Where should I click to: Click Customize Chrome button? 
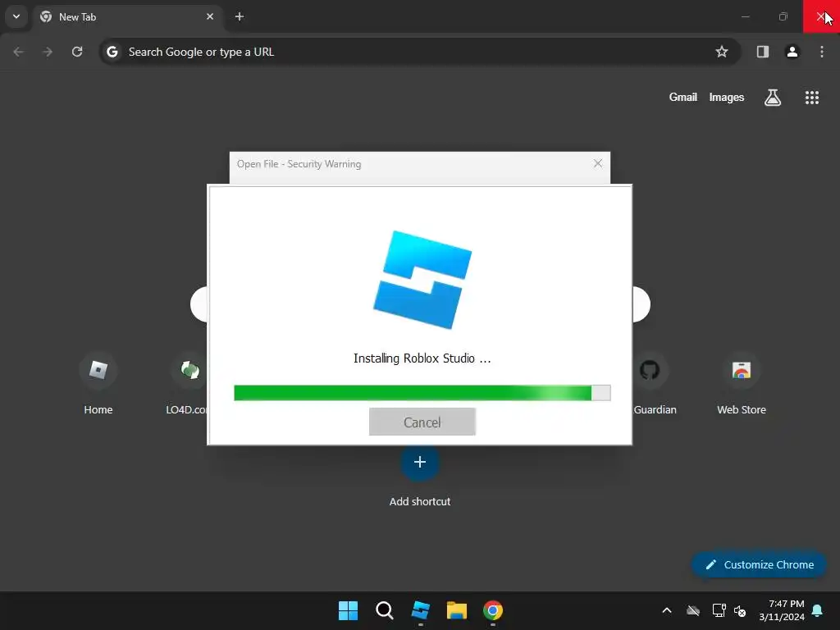coord(759,564)
